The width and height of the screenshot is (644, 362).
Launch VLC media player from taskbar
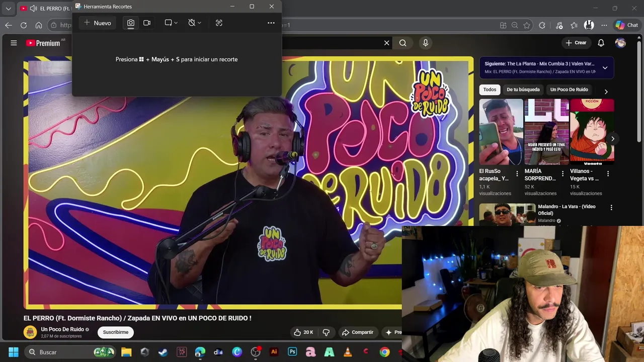tap(348, 352)
